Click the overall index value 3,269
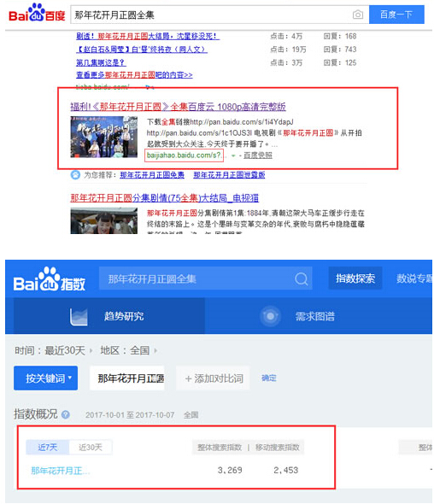Viewport: 434px width, 504px height. click(x=230, y=470)
